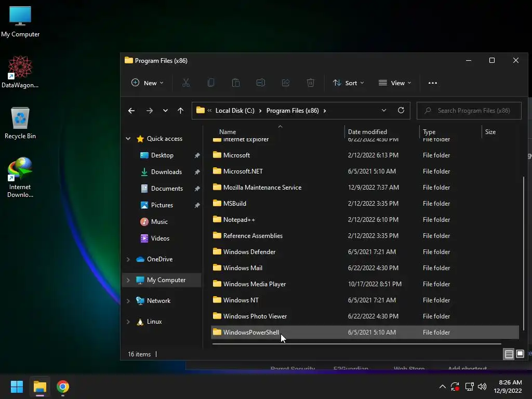Viewport: 532px width, 399px height.
Task: Select the Windows Photo Viewer folder
Action: coord(365,316)
